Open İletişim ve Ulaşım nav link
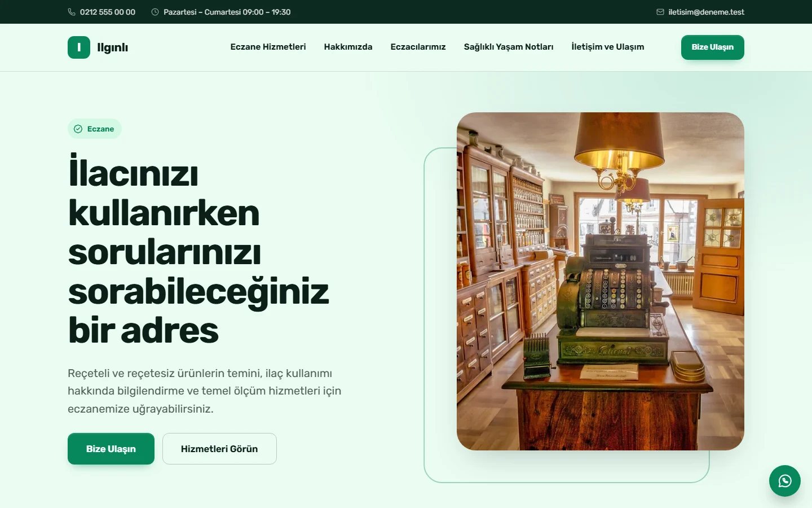812x508 pixels. click(x=607, y=47)
